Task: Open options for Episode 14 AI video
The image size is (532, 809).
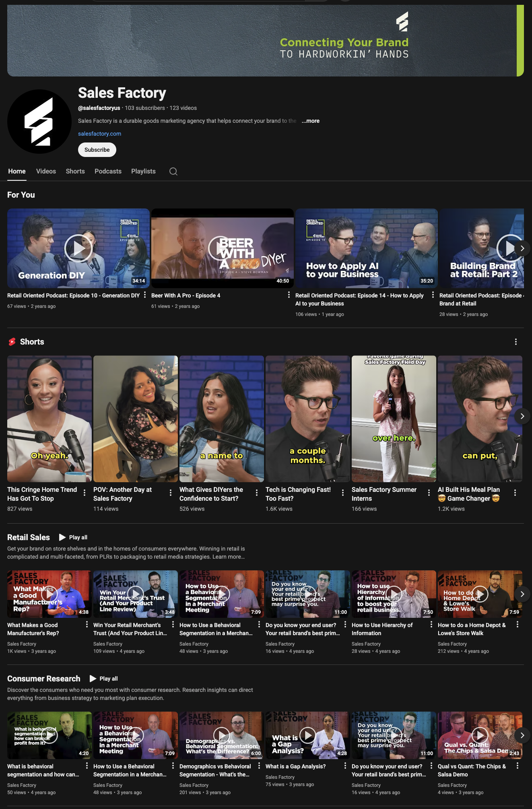Action: [433, 295]
